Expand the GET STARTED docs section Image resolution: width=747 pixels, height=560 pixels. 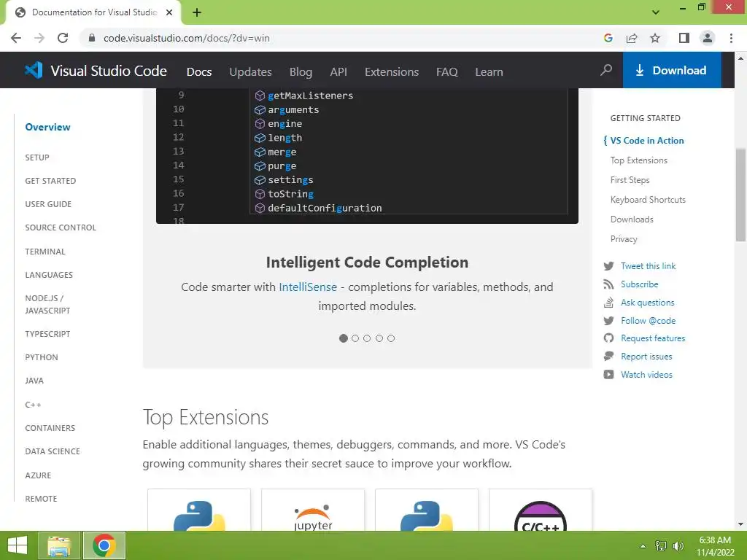point(50,181)
